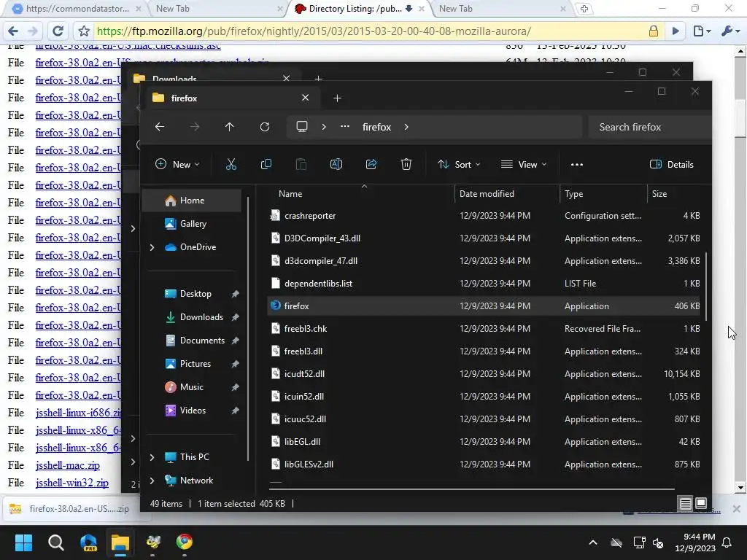Switch to large thumbnails view icon in status bar

point(701,503)
